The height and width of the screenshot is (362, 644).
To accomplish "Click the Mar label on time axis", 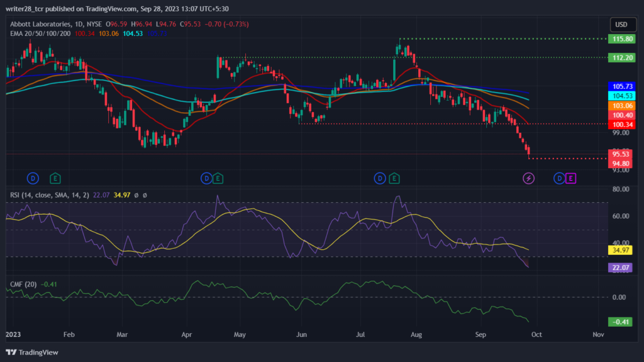I will tap(122, 334).
